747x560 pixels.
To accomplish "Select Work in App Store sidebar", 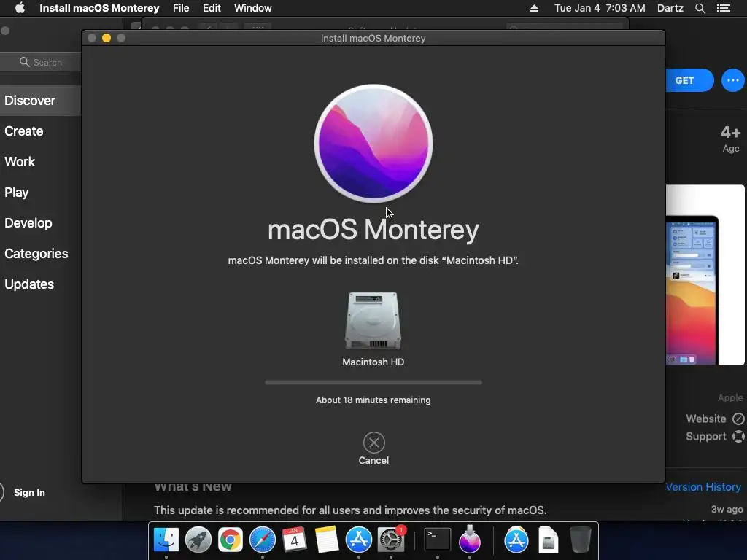I will coord(20,161).
